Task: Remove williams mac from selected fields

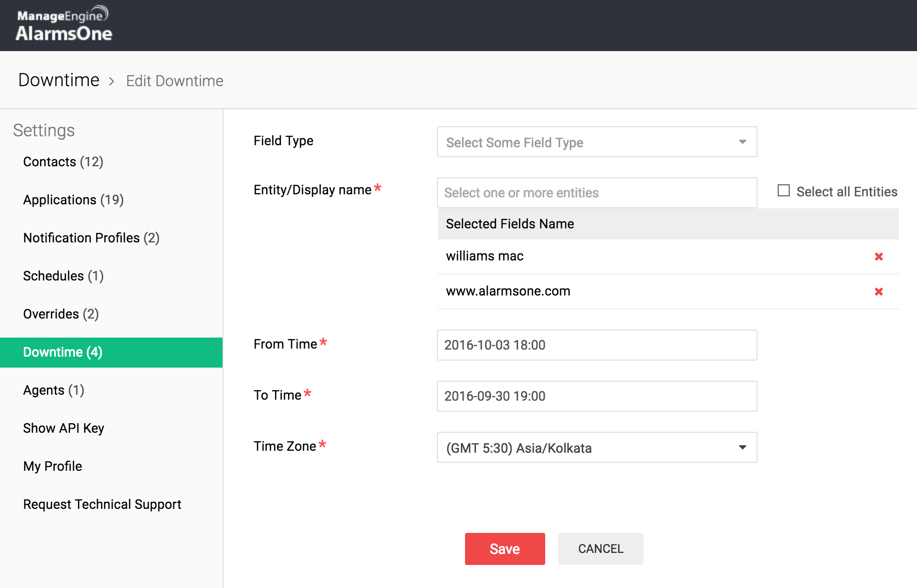Action: click(x=878, y=256)
